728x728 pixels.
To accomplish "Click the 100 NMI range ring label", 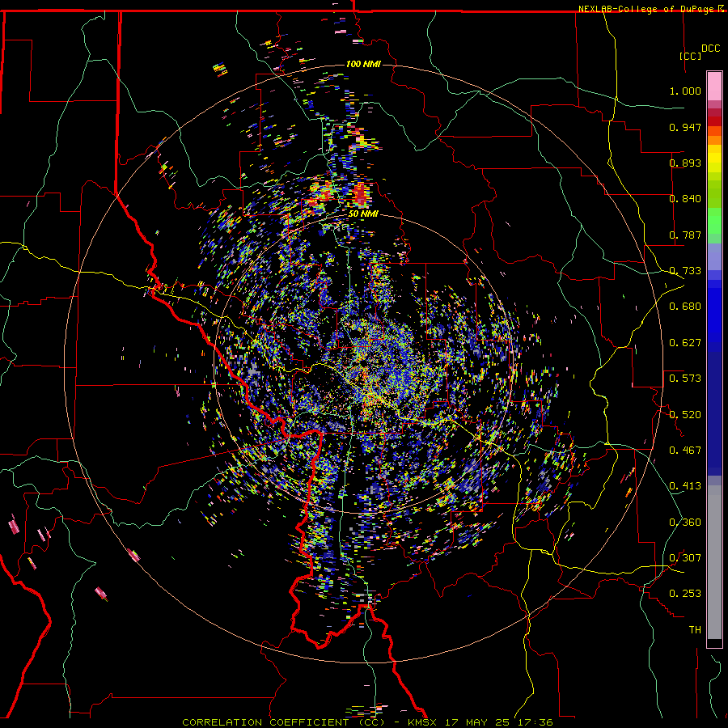I will (363, 64).
